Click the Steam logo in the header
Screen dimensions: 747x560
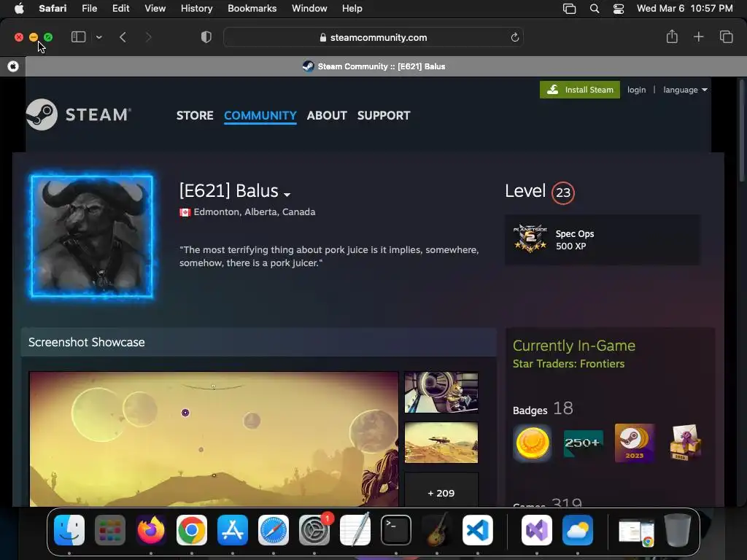tap(79, 114)
